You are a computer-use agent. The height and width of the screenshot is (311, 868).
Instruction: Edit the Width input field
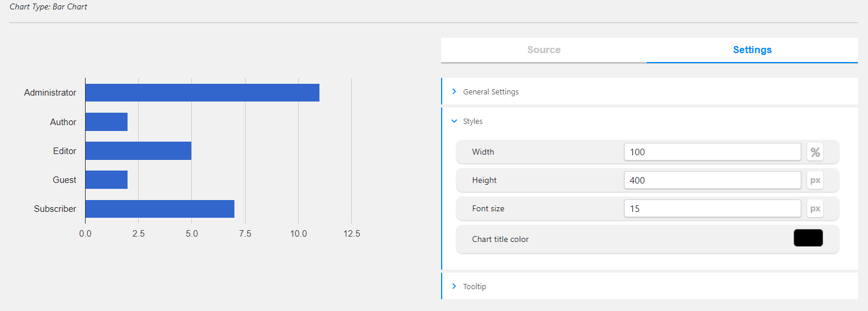pos(712,152)
